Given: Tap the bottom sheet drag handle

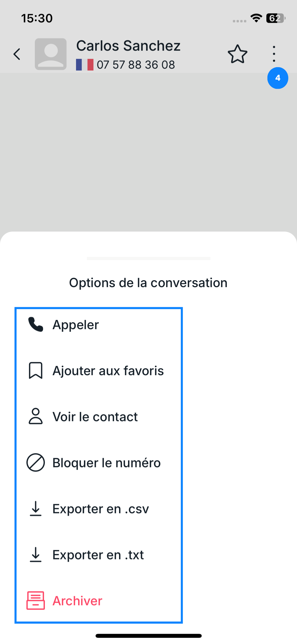Looking at the screenshot, I should (x=148, y=258).
